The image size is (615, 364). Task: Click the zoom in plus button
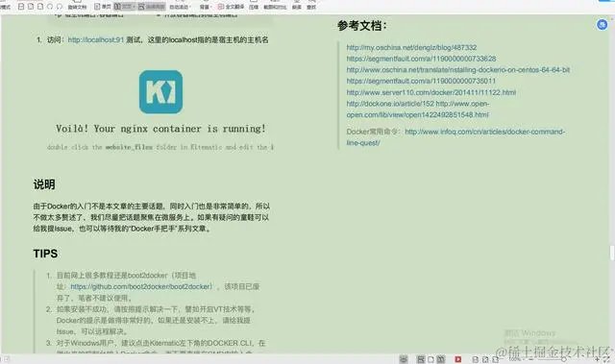tap(597, 359)
